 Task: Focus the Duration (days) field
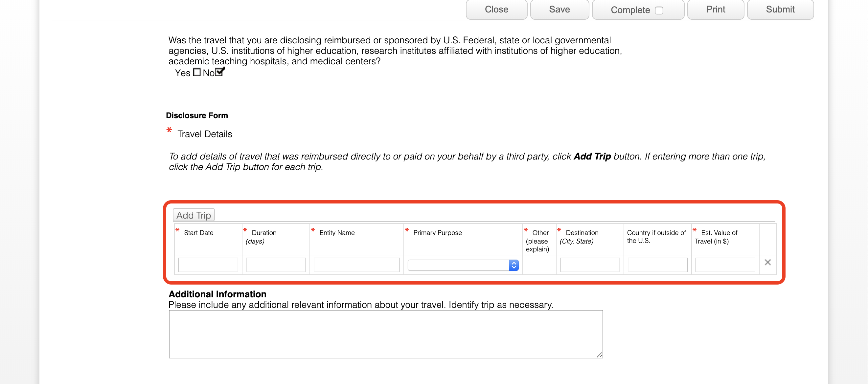pyautogui.click(x=276, y=265)
